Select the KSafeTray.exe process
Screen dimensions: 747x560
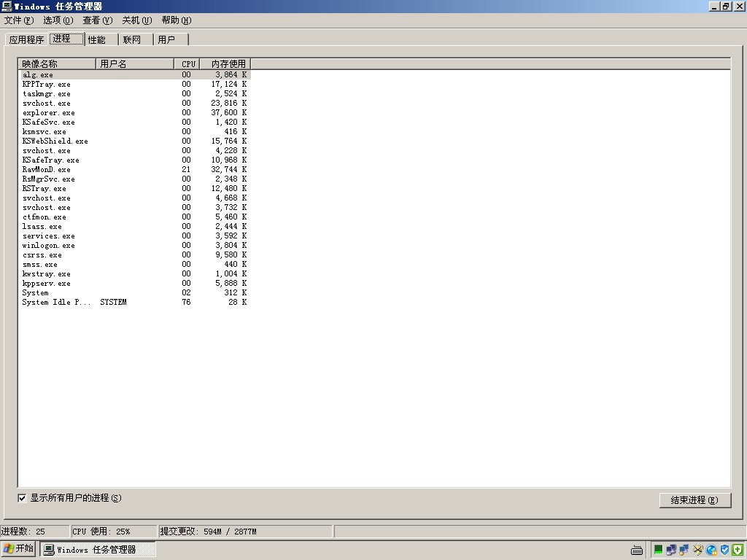[135, 160]
